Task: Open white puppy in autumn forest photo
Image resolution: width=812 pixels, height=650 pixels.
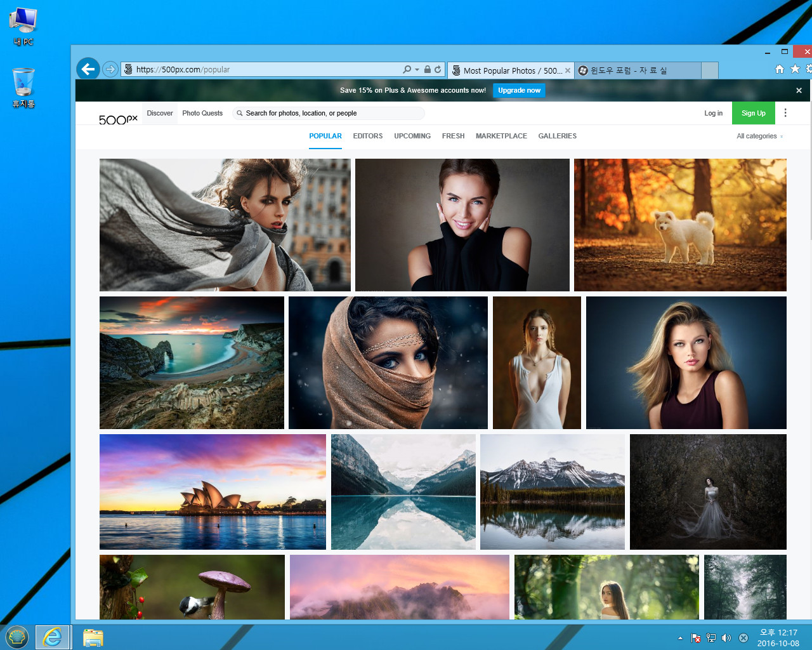Action: coord(680,225)
